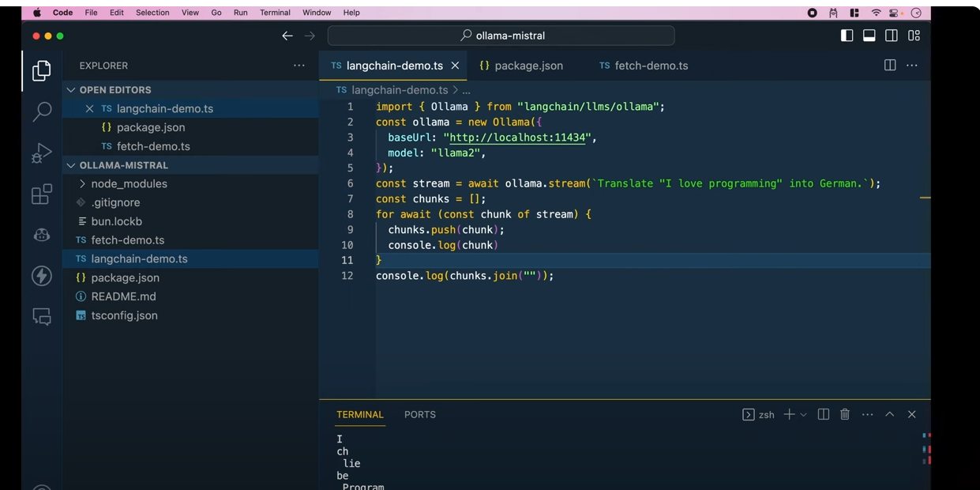Click the line 11 closing brace
Viewport: 980px width, 490px height.
[379, 260]
